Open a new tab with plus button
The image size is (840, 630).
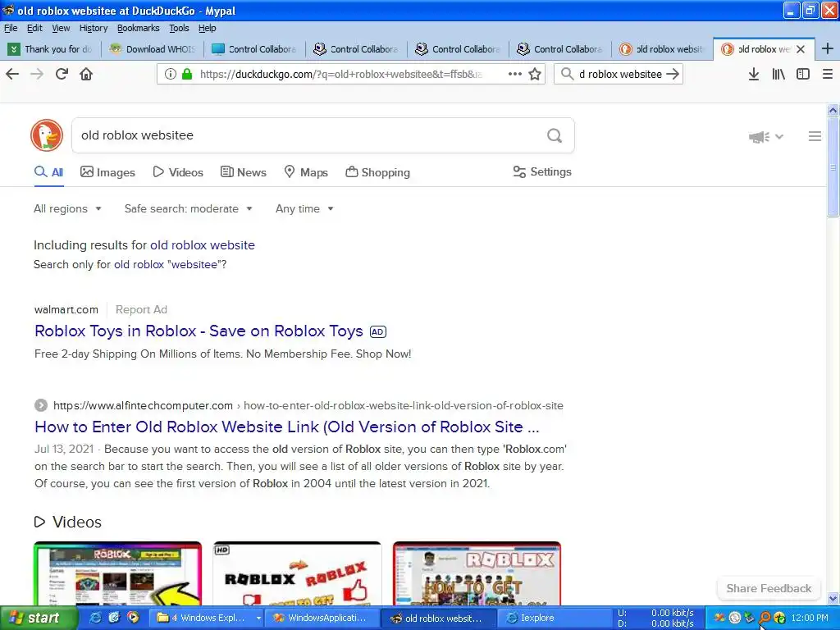(x=827, y=48)
